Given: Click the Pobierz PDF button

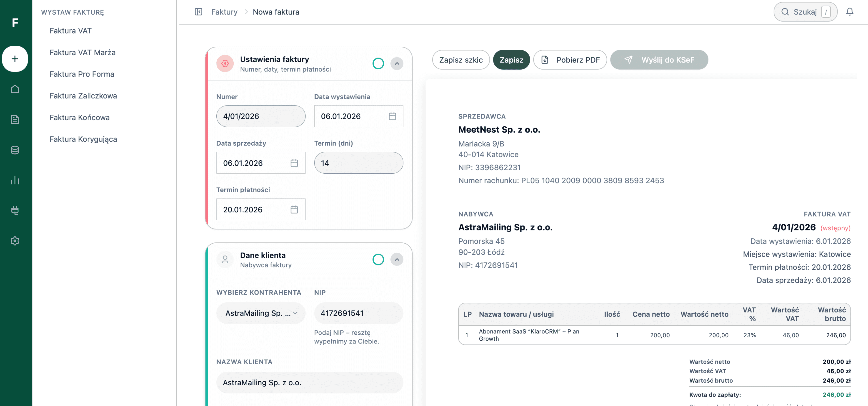Looking at the screenshot, I should pyautogui.click(x=570, y=60).
